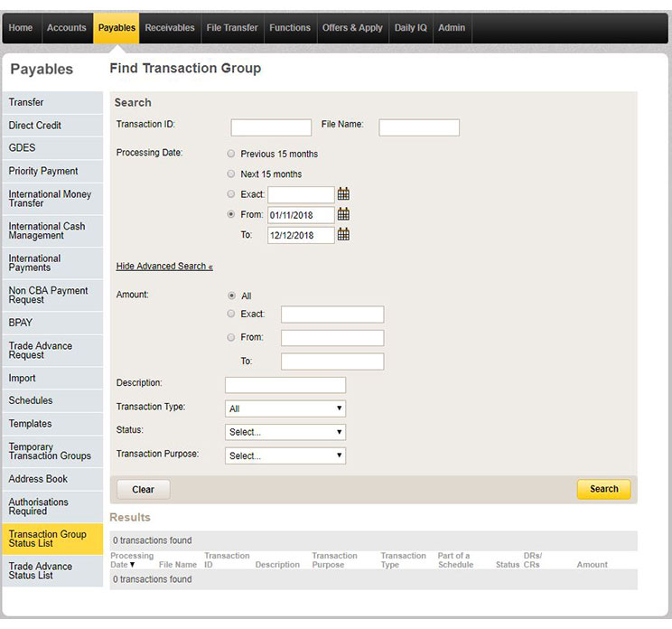Viewport: 672px width, 629px height.
Task: Open the Transaction Purpose dropdown
Action: click(x=285, y=455)
